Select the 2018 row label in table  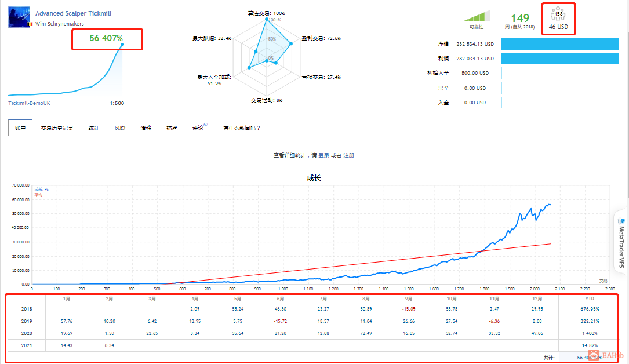point(27,309)
